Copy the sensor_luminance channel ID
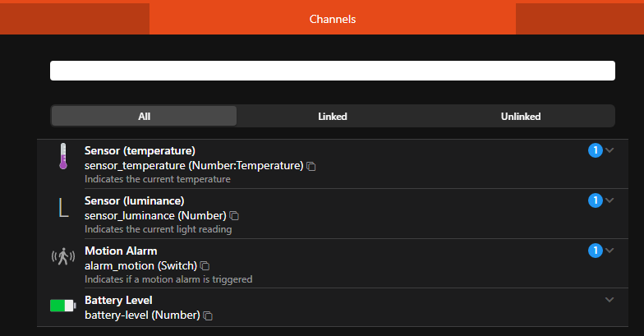This screenshot has height=336, width=644. point(234,216)
